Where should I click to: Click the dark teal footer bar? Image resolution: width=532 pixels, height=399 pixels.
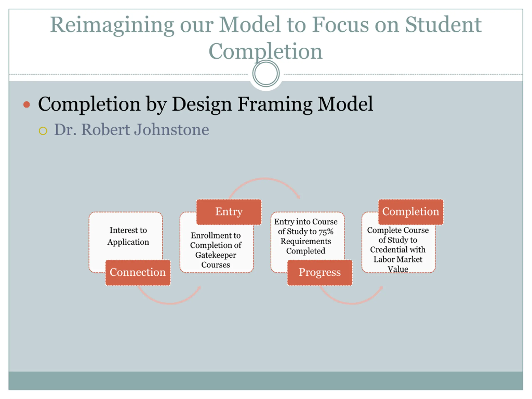click(x=266, y=381)
